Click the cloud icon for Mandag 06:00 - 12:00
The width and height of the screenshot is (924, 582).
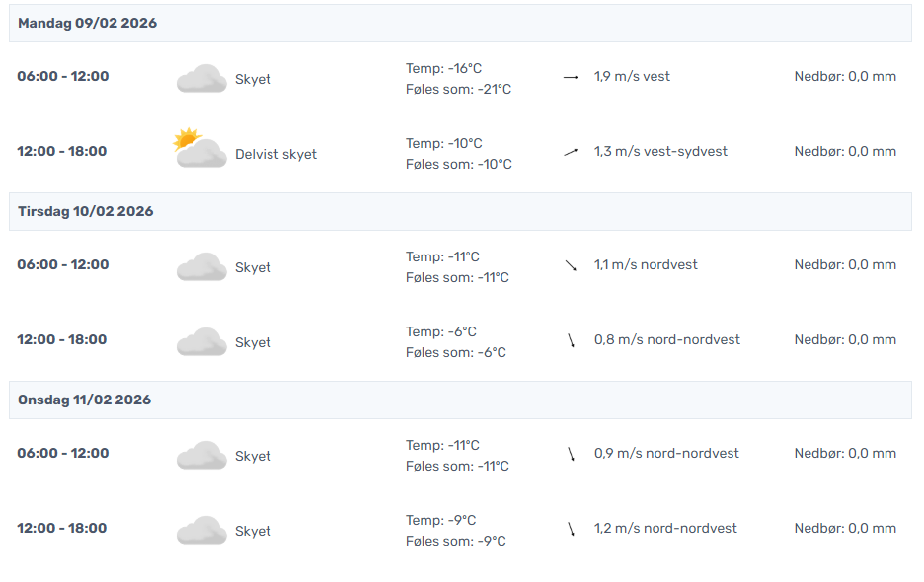[x=201, y=79]
